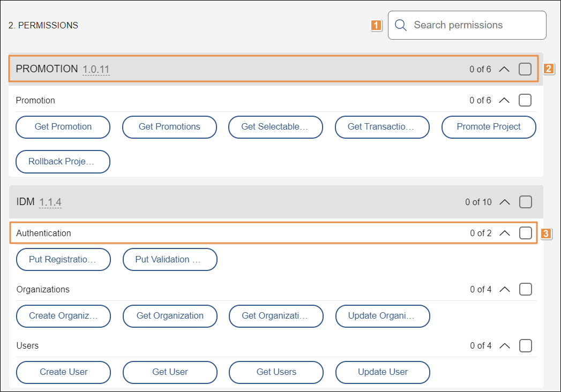
Task: Check the Organizations group checkbox
Action: [526, 289]
